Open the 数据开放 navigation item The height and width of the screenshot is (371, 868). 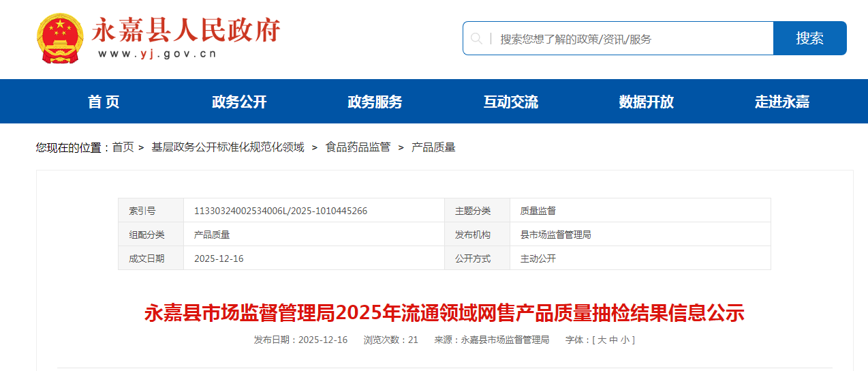pos(647,102)
